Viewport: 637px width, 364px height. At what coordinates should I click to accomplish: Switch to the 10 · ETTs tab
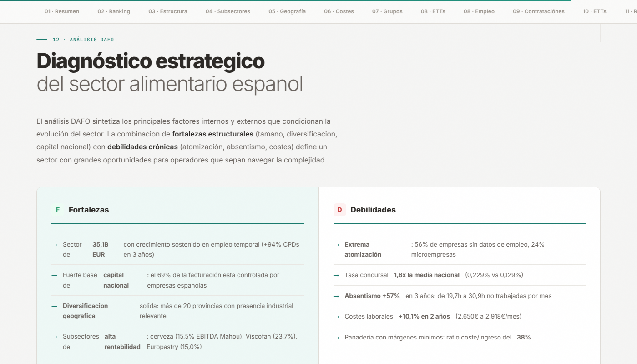595,11
